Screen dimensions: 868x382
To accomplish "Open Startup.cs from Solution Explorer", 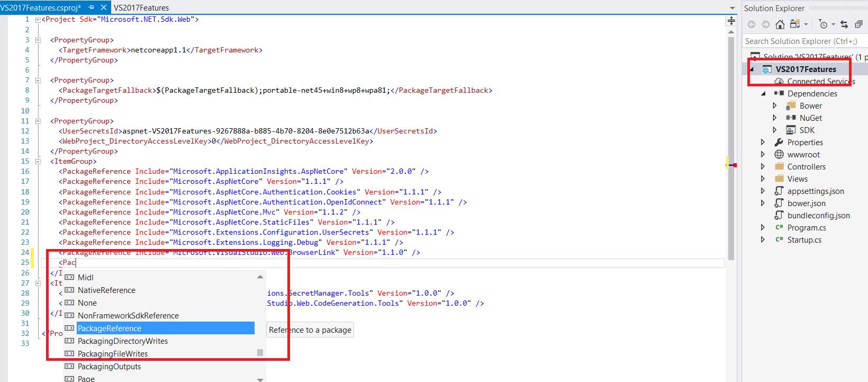I will (x=804, y=240).
